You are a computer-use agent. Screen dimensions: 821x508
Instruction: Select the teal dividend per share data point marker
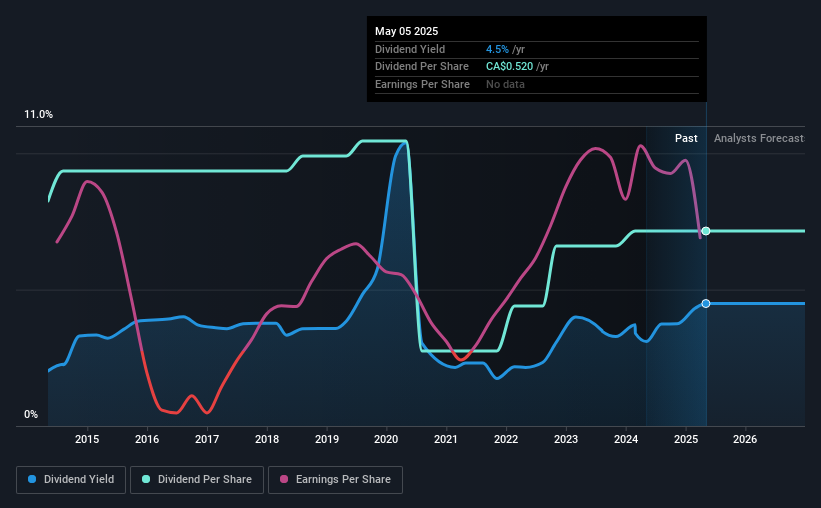pyautogui.click(x=706, y=231)
